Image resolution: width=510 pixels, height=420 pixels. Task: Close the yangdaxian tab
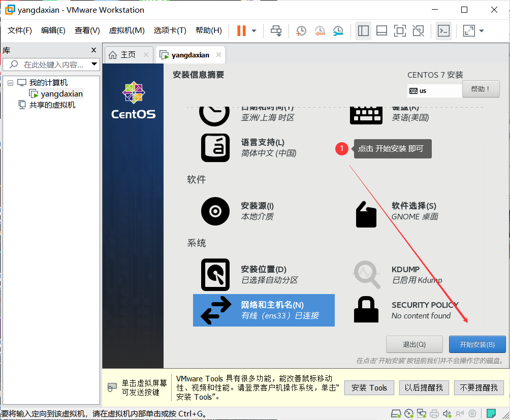218,55
